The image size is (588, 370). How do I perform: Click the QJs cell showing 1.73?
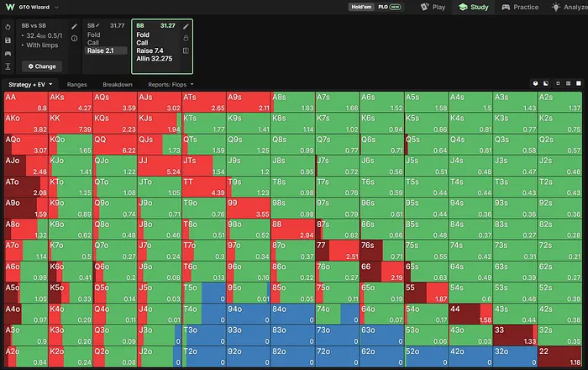click(160, 145)
